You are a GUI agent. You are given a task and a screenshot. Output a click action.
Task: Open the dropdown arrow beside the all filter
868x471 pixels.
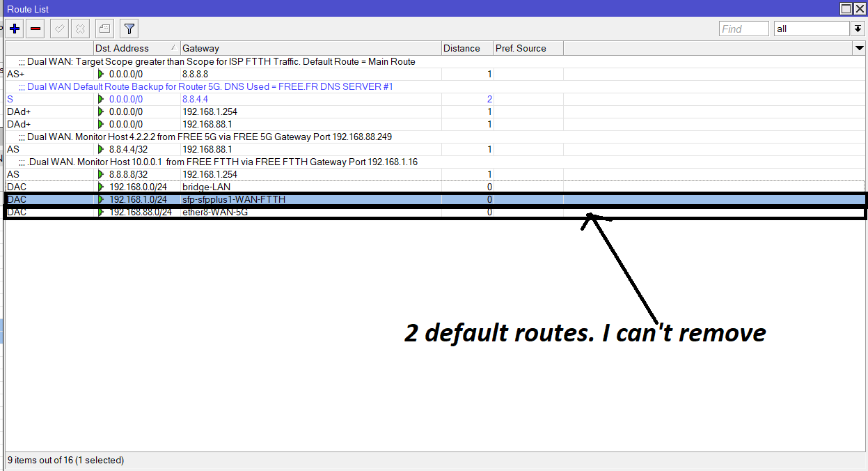click(x=860, y=28)
